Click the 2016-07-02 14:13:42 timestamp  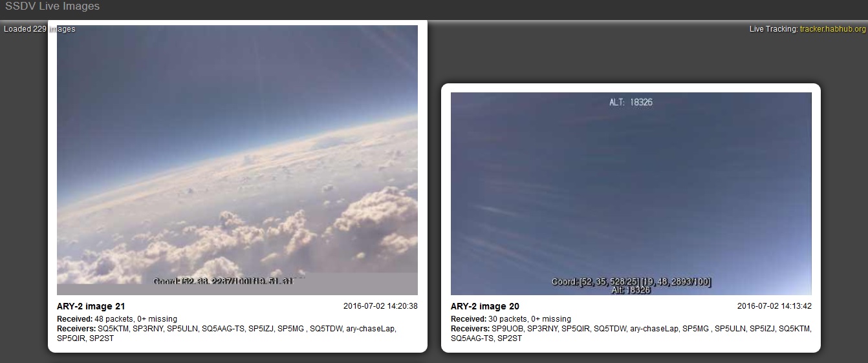click(774, 306)
